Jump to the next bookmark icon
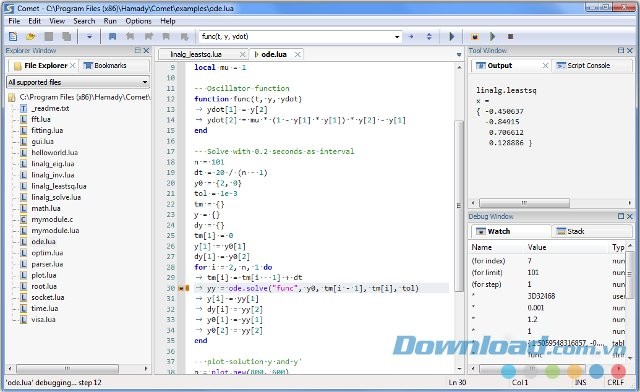 point(149,37)
